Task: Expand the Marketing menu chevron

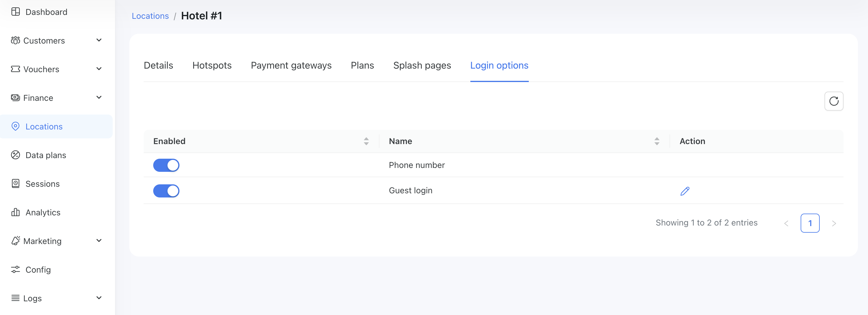Action: [x=99, y=241]
